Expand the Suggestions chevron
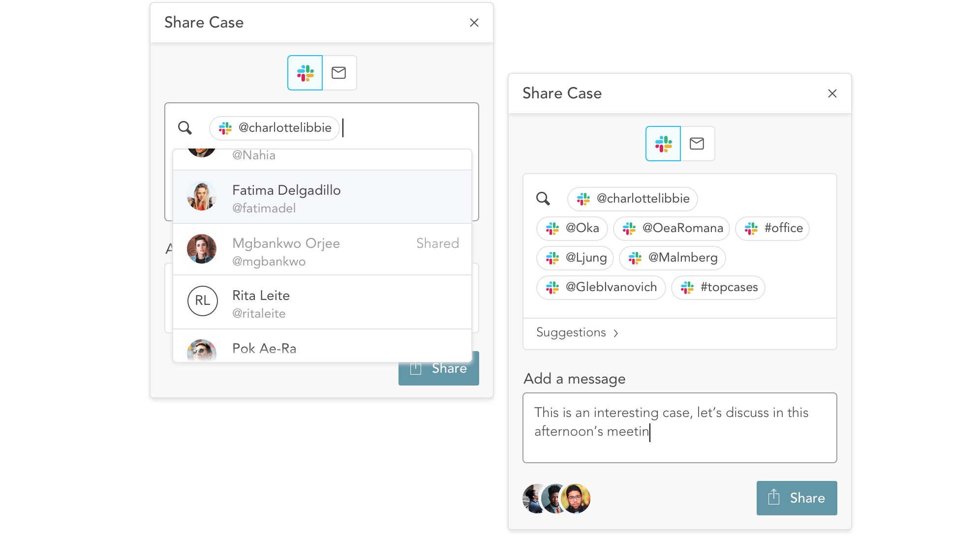The height and width of the screenshot is (536, 980). pos(616,333)
